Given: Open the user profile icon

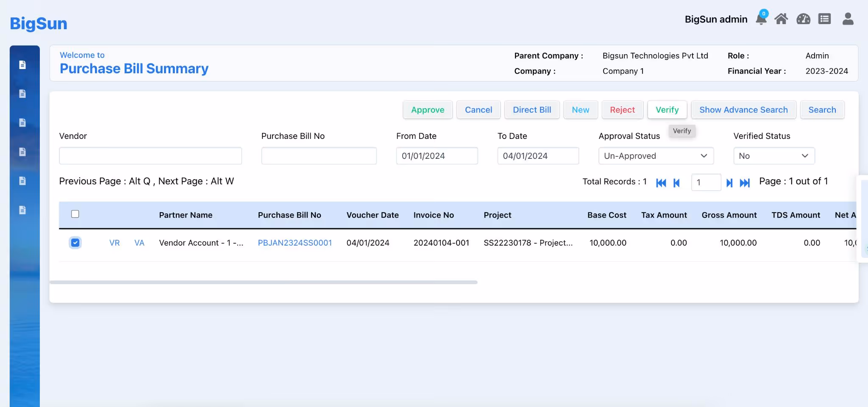Looking at the screenshot, I should [x=848, y=19].
